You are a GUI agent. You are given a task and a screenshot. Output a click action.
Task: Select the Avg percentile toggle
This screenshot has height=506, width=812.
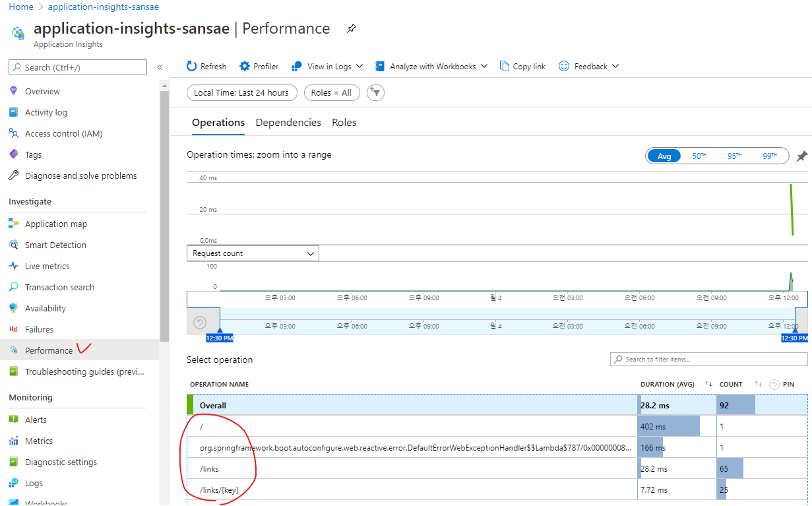pyautogui.click(x=664, y=156)
